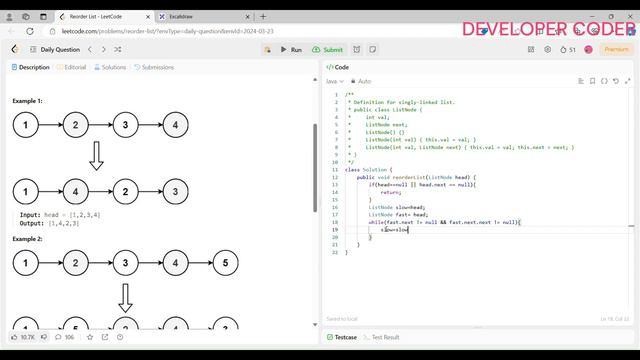Click the Example 2 diagram image
Screen dimensions: 640x360
(125, 290)
